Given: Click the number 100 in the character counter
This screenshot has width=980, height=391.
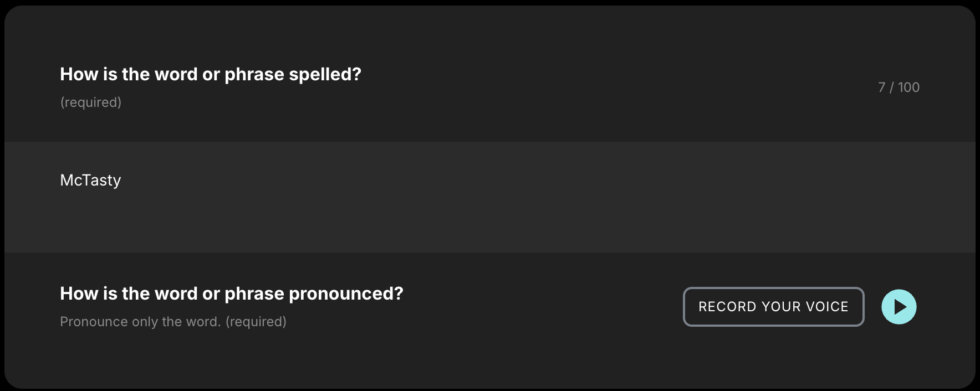Looking at the screenshot, I should [x=908, y=88].
